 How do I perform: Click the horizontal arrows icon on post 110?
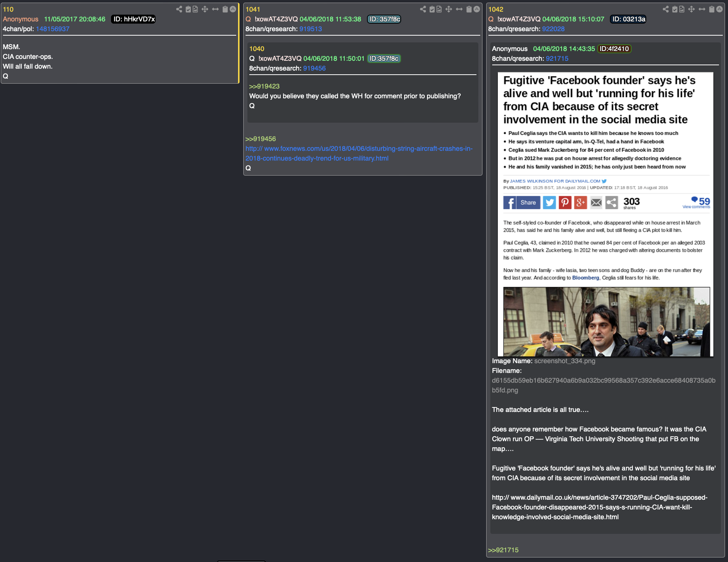215,9
